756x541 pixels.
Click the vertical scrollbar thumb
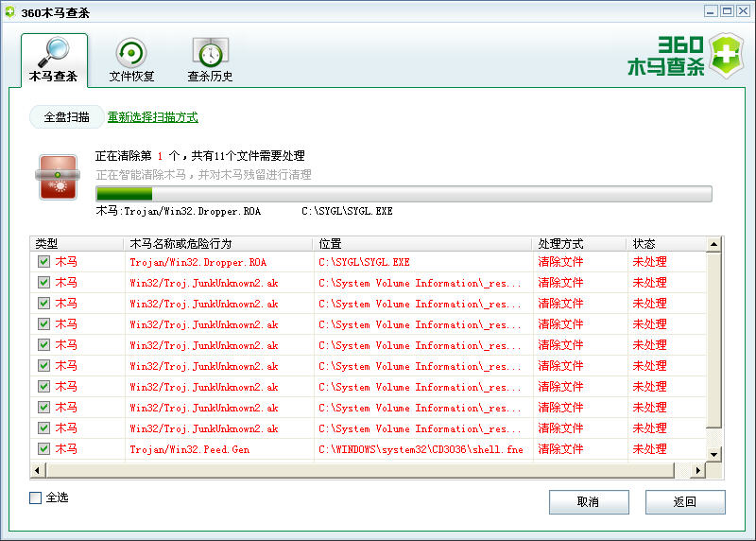coord(714,340)
